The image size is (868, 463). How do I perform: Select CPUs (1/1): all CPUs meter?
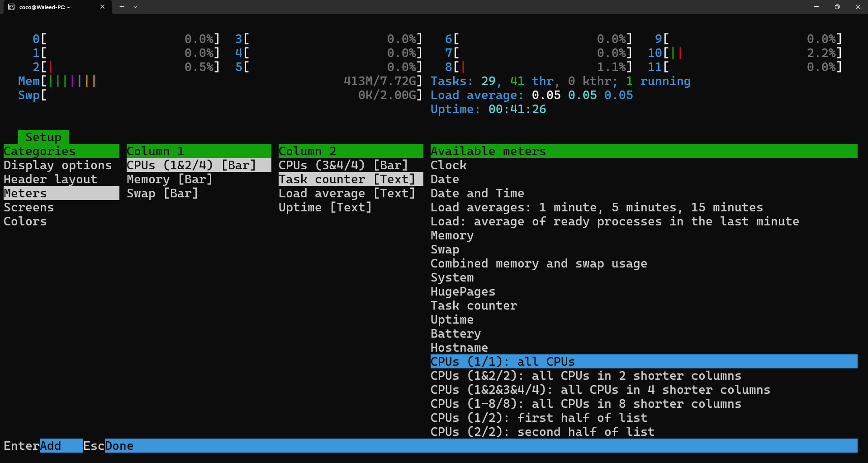(x=502, y=361)
